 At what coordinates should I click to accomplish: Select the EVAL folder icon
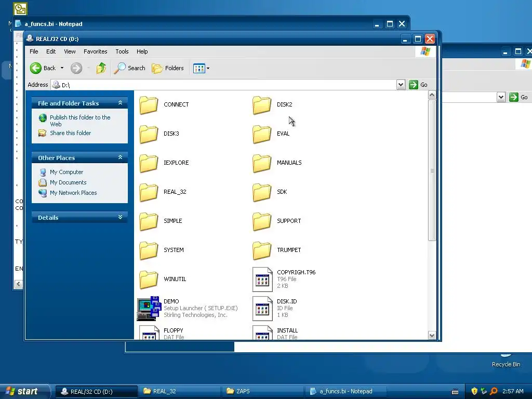262,134
